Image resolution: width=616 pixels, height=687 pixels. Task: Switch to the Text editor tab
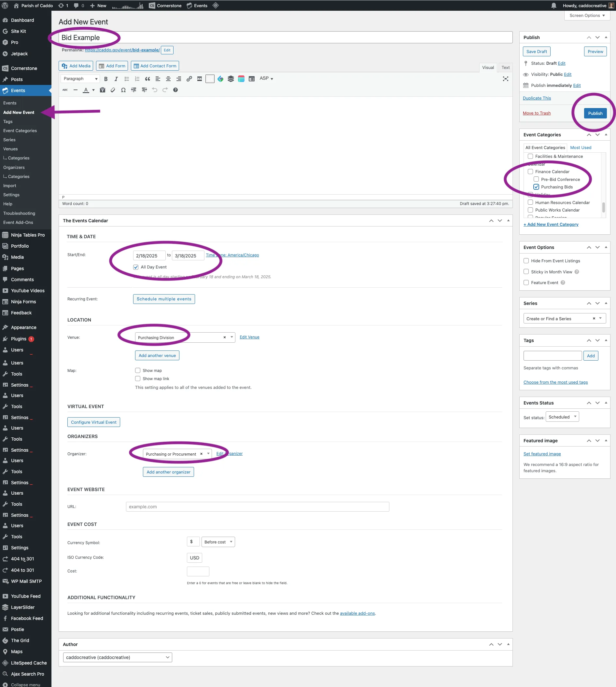pos(505,68)
